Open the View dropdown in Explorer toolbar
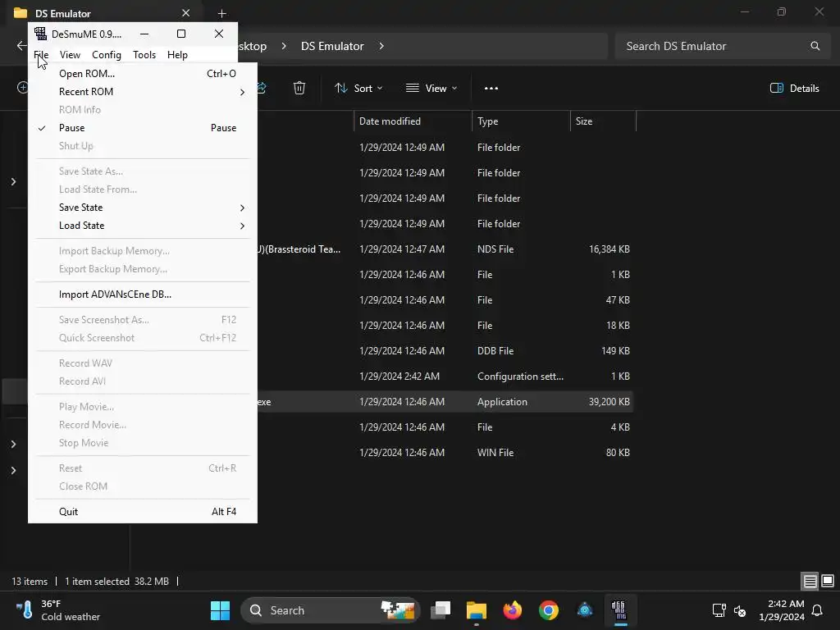Screen dimensions: 840x630 tap(431, 89)
